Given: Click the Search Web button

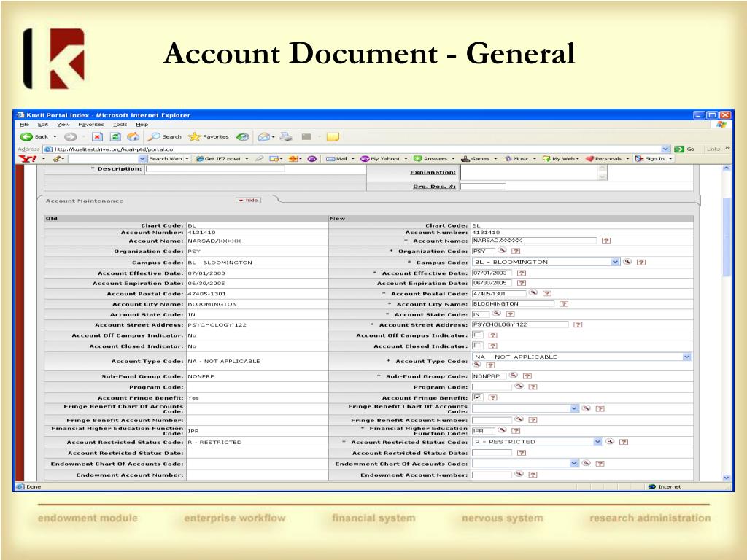Looking at the screenshot, I should 166,158.
